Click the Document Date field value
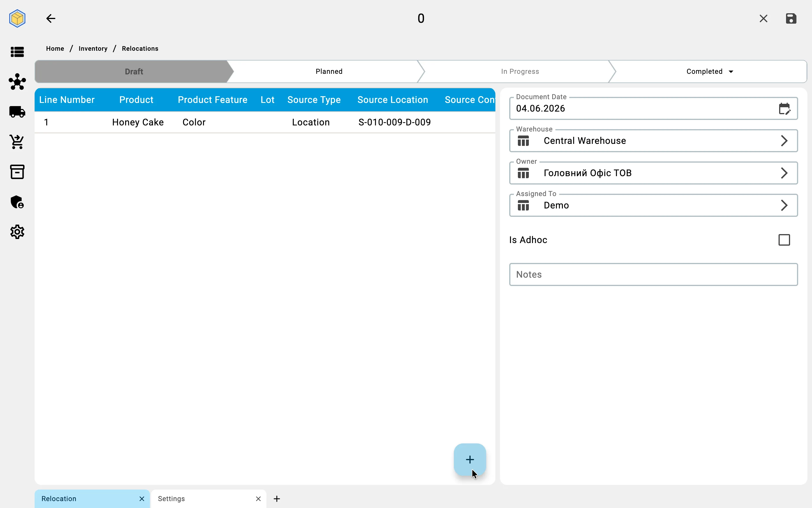 tap(540, 108)
